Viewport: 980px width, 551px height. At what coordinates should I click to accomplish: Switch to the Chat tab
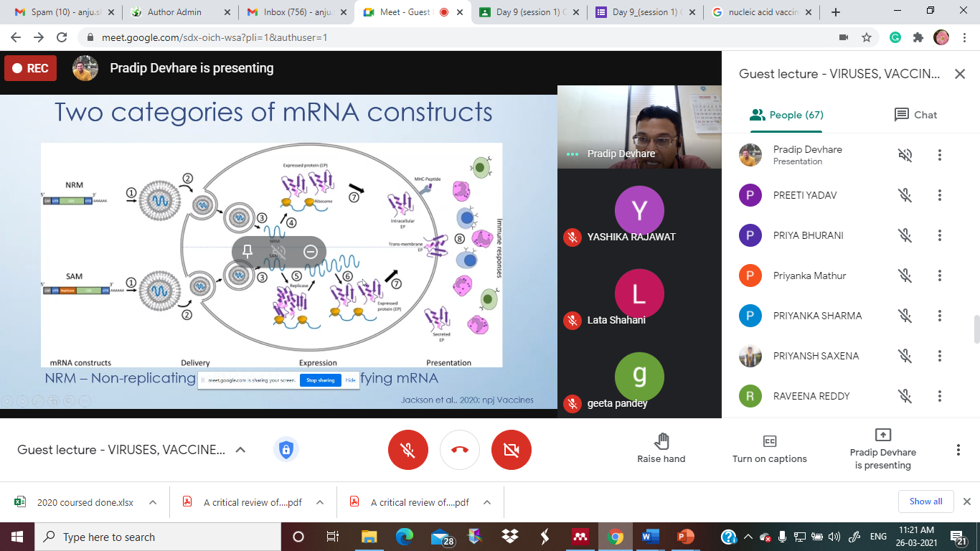915,115
